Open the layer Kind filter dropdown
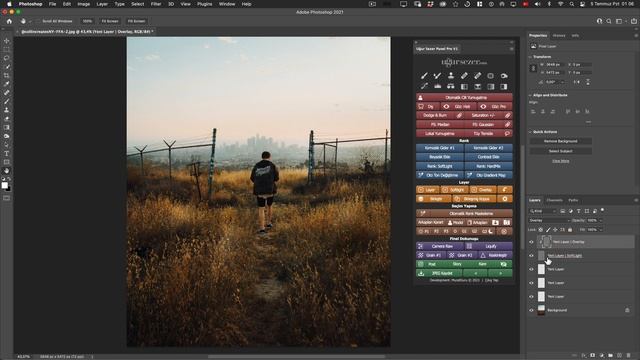Screen dimensions: 640x360 tap(543, 211)
